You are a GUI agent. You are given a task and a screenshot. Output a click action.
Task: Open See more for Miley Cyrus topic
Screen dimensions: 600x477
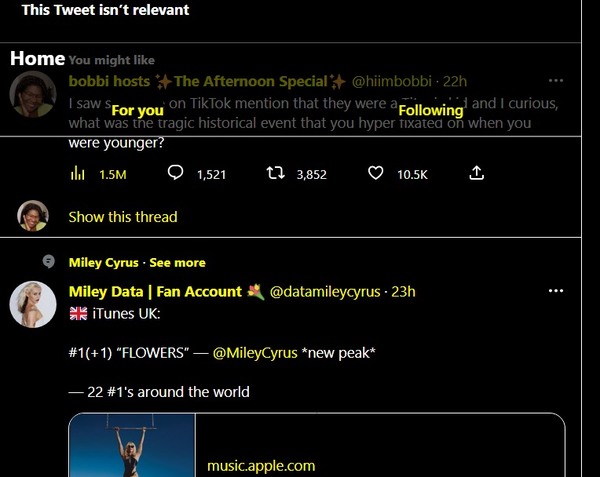pos(177,262)
